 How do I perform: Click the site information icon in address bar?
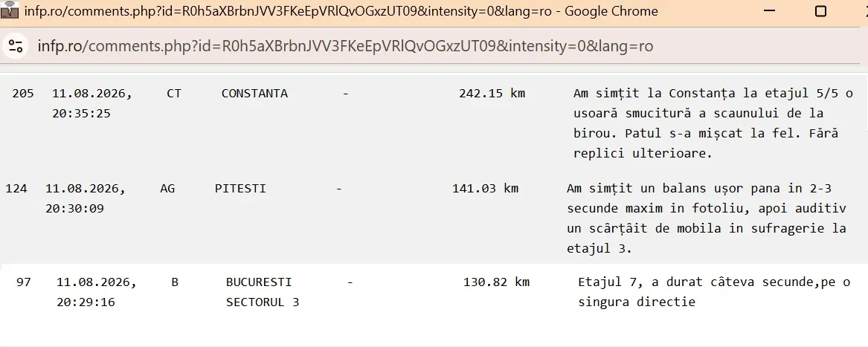pyautogui.click(x=16, y=45)
